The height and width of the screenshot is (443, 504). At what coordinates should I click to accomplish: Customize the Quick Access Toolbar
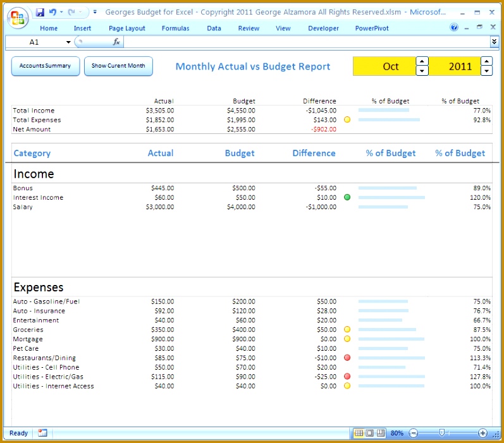tap(95, 12)
